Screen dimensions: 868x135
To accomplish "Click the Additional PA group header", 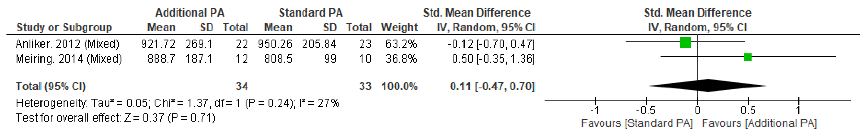I will click(190, 12).
